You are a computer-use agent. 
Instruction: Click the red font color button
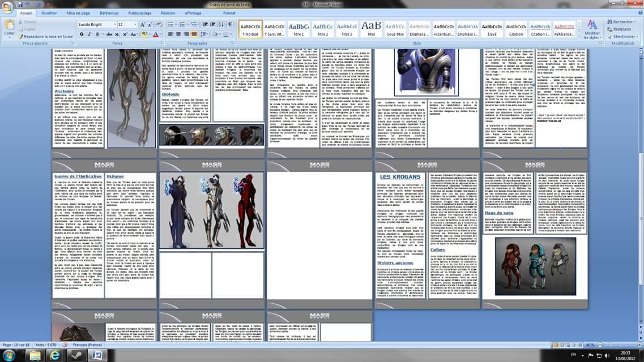155,35
